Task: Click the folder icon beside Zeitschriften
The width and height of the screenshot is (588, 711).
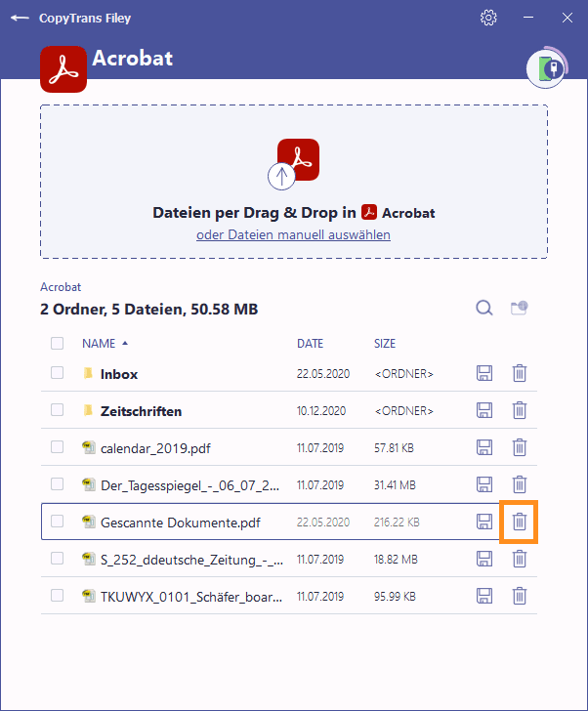Action: click(x=89, y=410)
